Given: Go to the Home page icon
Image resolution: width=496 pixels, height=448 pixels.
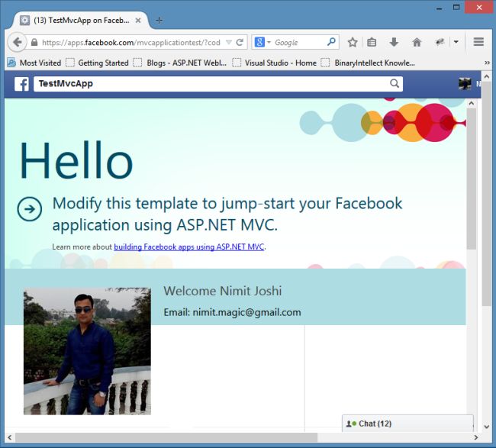Looking at the screenshot, I should click(x=417, y=42).
